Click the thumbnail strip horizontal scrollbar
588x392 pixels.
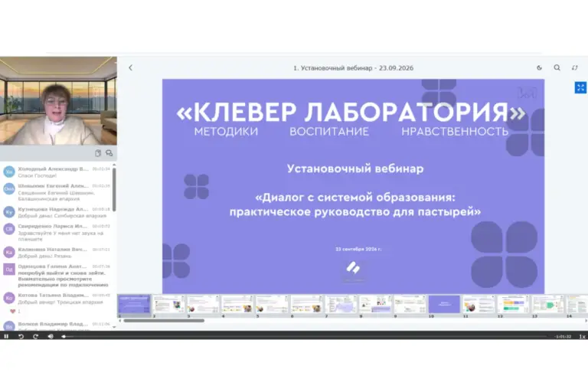coord(164,321)
